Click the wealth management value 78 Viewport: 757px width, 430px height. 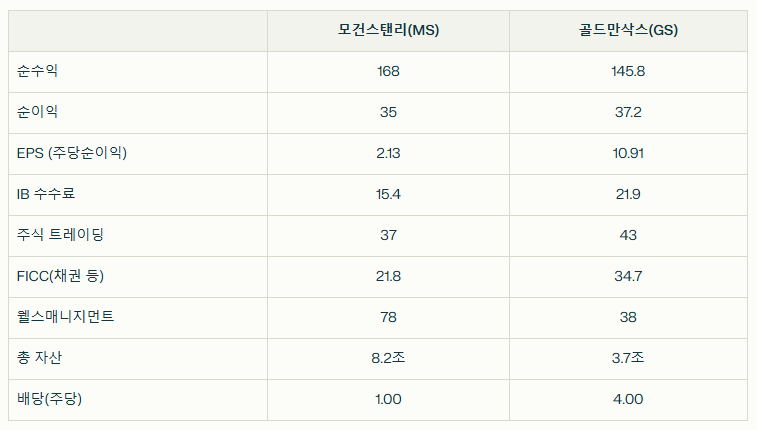tap(388, 317)
